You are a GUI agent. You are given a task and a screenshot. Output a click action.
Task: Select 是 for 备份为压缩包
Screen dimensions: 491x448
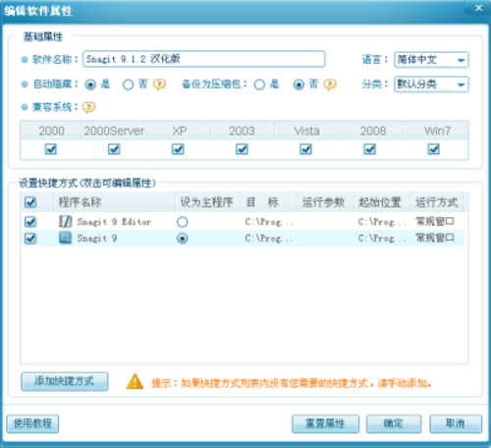[x=259, y=84]
